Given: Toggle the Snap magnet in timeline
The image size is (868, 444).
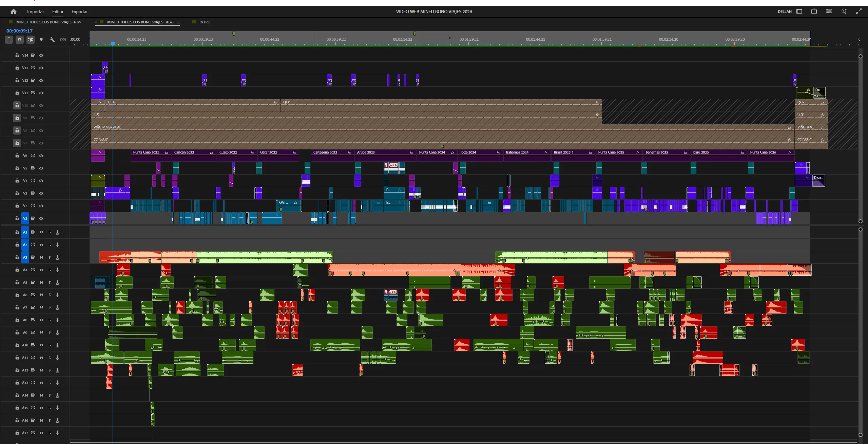Looking at the screenshot, I should coord(20,40).
